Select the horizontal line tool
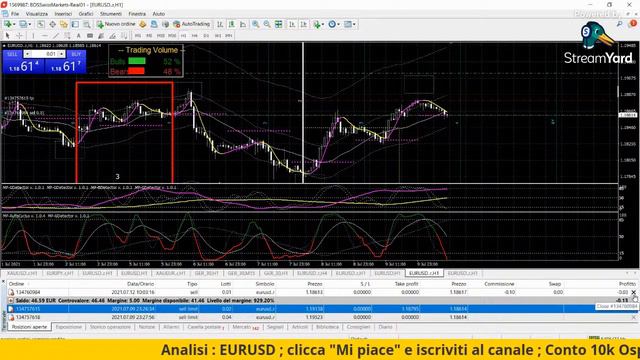This screenshot has height=360, width=640. pos(45,36)
